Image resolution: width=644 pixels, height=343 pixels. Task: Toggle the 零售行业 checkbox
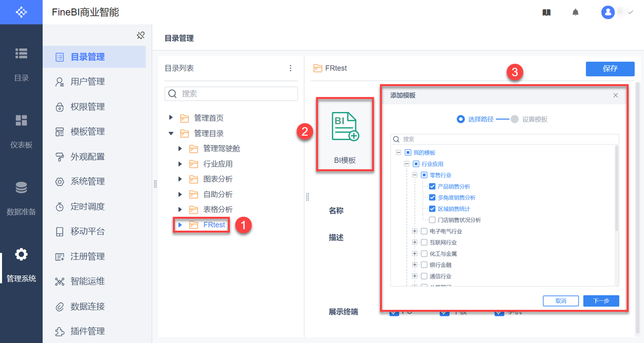(x=424, y=175)
